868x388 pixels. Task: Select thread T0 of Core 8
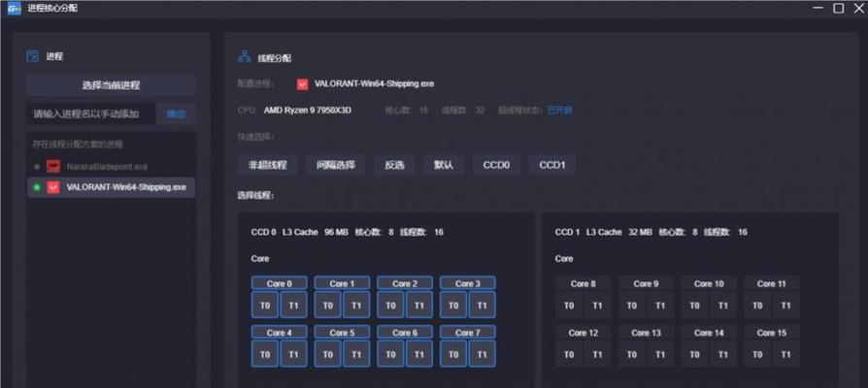click(569, 306)
